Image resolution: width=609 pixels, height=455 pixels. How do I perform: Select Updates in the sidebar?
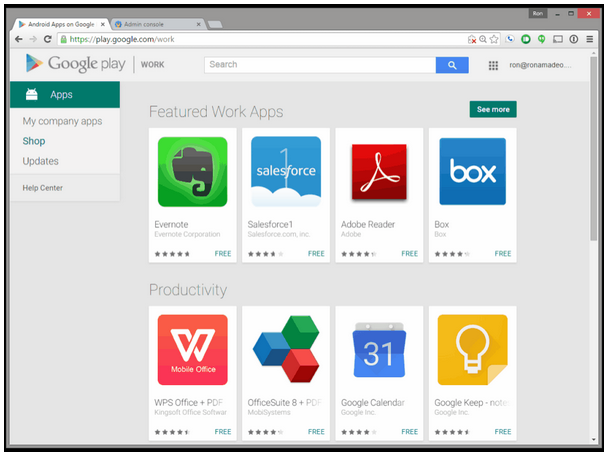pos(40,161)
